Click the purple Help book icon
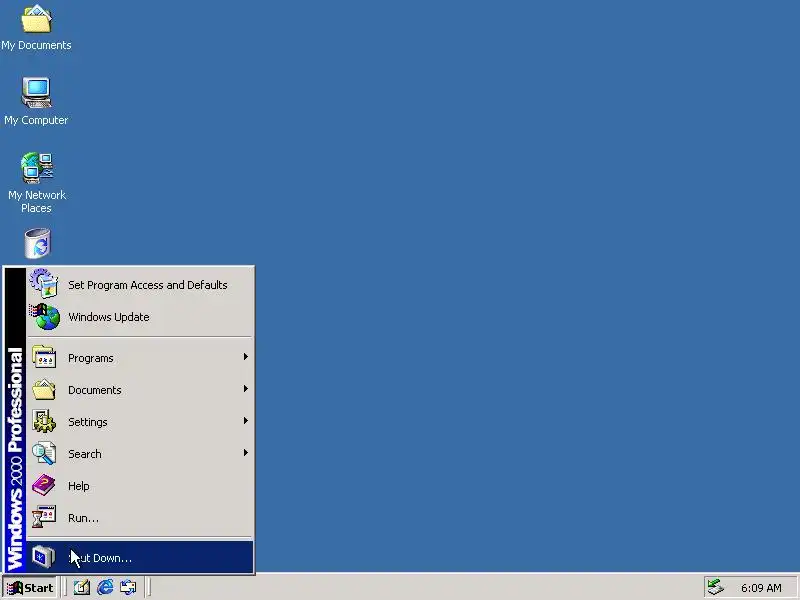800x600 pixels. tap(44, 485)
